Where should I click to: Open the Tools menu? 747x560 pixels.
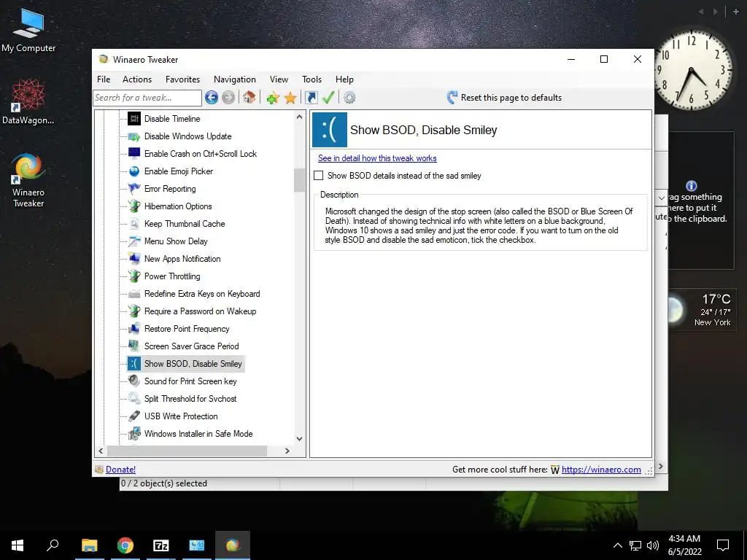tap(311, 79)
